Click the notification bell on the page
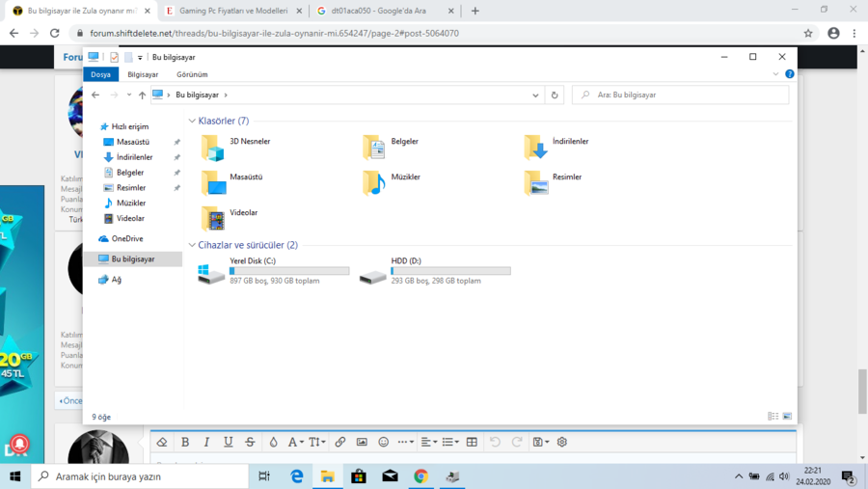 point(19,444)
